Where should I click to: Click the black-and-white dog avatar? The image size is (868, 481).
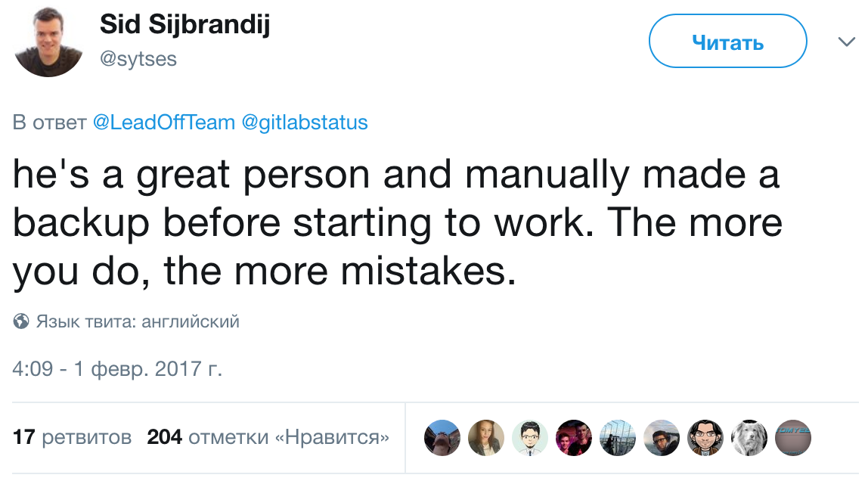(749, 438)
